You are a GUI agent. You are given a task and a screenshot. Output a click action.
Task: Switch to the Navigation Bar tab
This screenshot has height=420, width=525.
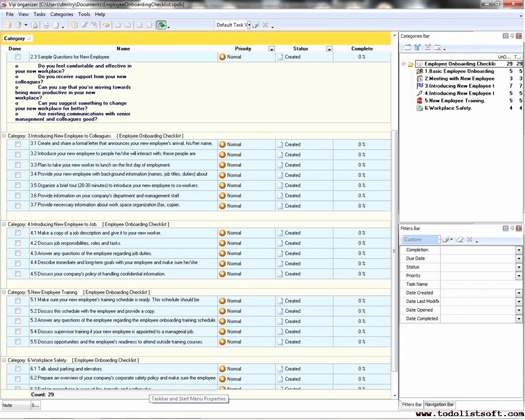pyautogui.click(x=439, y=405)
